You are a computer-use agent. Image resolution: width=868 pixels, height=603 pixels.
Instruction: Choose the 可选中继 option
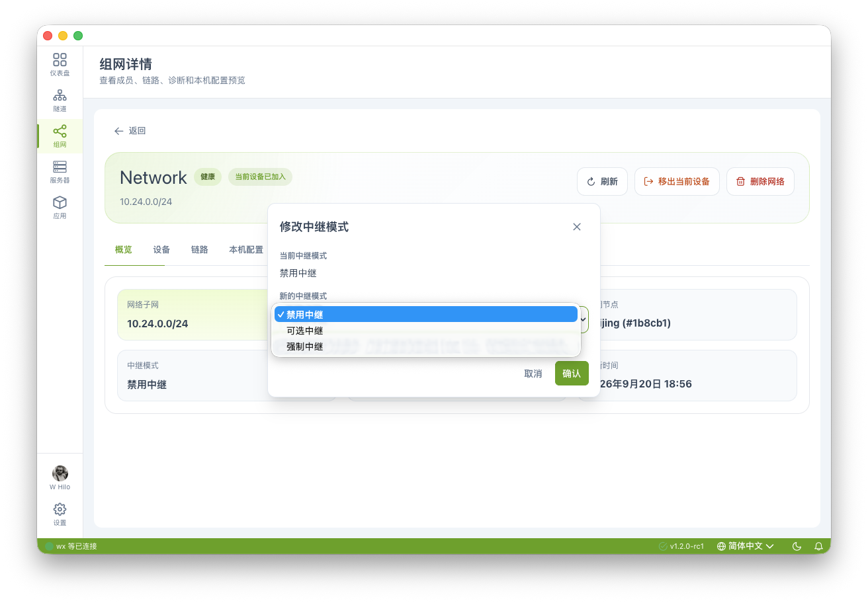[426, 331]
